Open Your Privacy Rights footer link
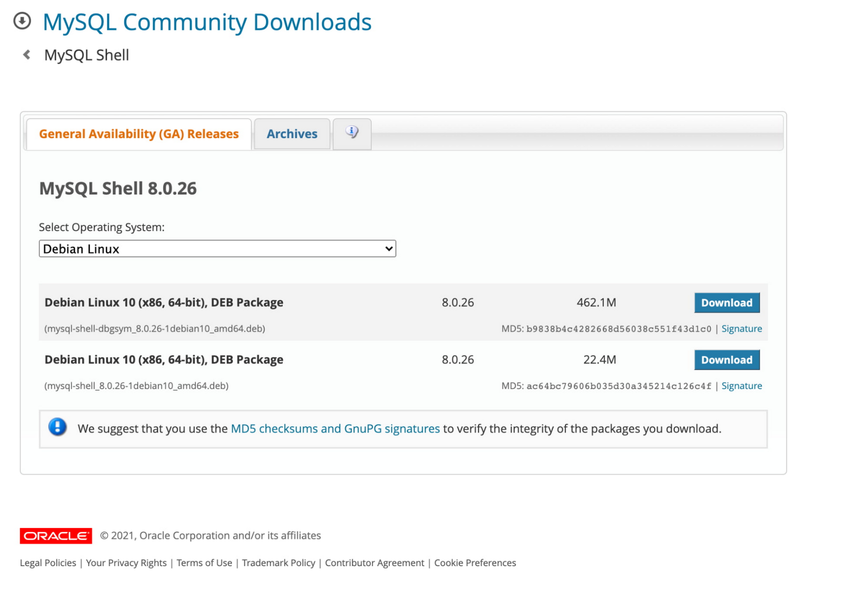 (126, 563)
